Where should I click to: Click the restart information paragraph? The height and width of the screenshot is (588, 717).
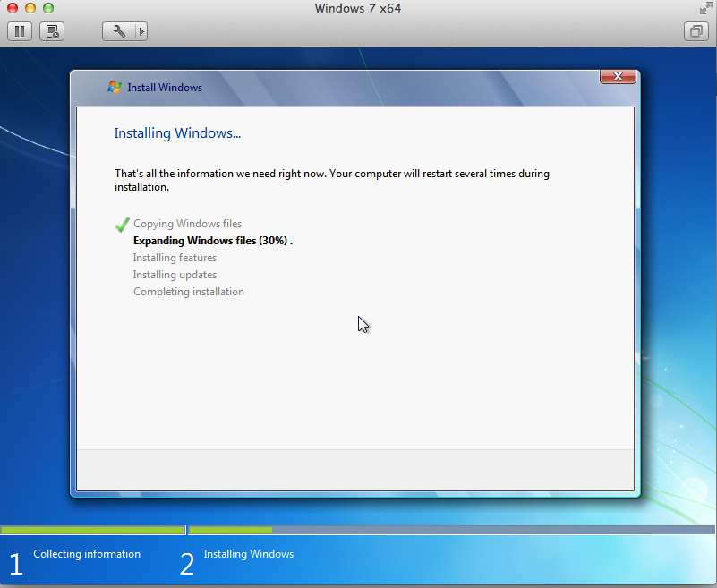332,180
